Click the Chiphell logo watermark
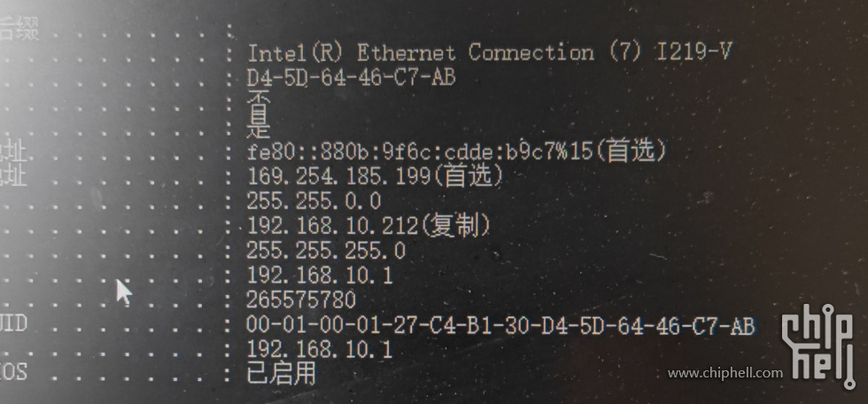The width and height of the screenshot is (868, 404). (820, 346)
